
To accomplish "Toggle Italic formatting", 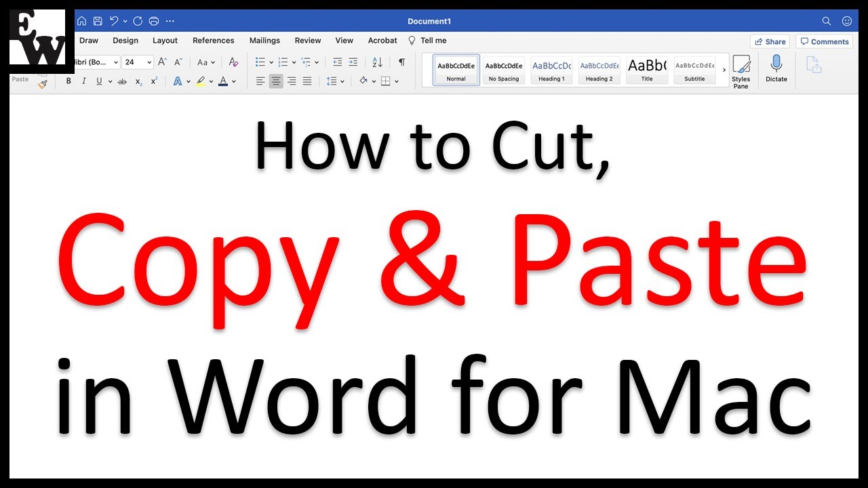I will click(84, 81).
